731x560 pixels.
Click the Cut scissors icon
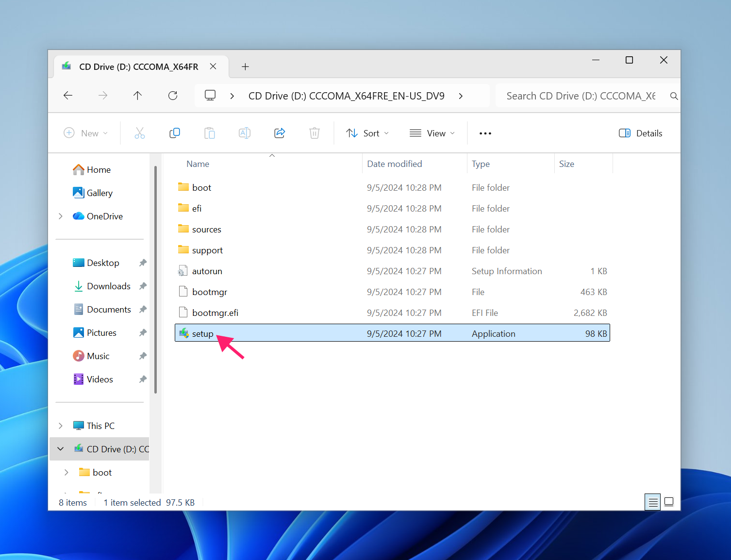pos(140,133)
